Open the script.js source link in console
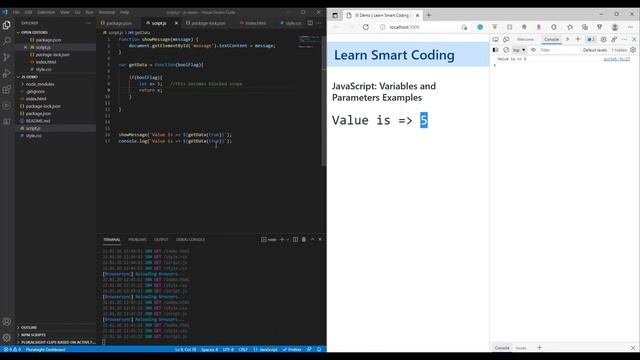Screen dimensions: 640x360 pyautogui.click(x=617, y=59)
